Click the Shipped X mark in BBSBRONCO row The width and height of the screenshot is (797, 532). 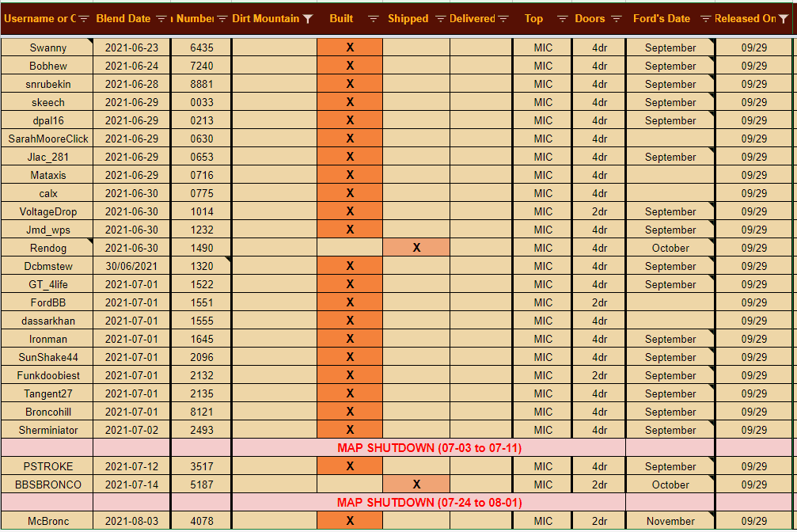(416, 484)
